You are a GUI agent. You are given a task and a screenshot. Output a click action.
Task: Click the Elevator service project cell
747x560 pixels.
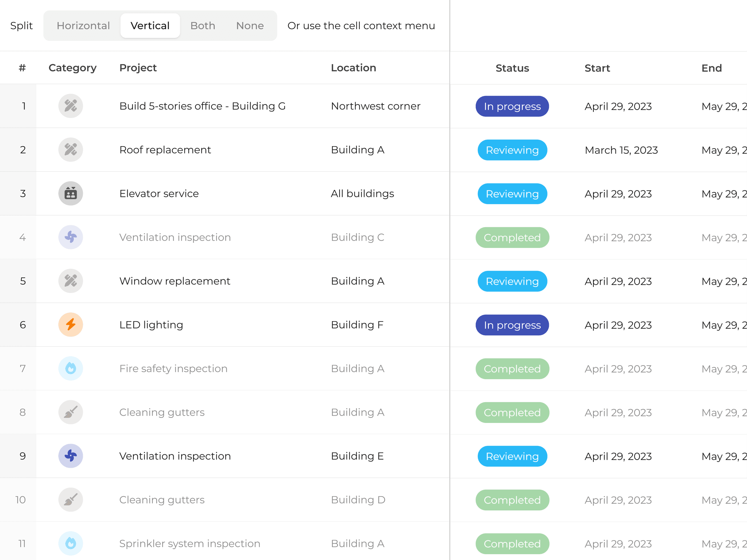pos(159,194)
